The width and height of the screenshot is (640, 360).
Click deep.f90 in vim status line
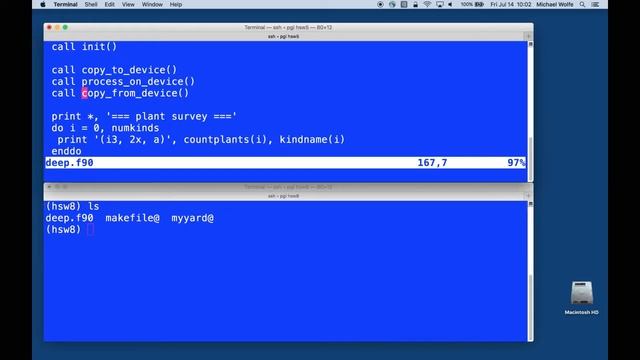(69, 162)
